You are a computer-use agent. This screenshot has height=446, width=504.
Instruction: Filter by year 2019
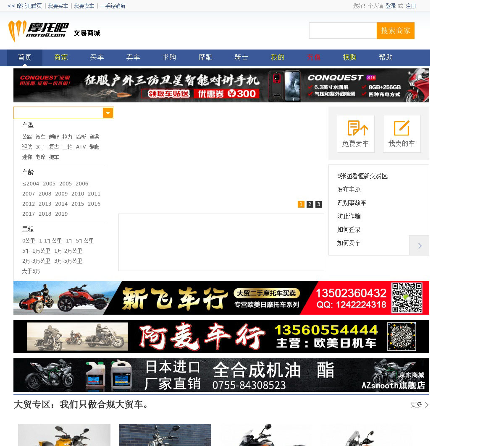click(61, 214)
